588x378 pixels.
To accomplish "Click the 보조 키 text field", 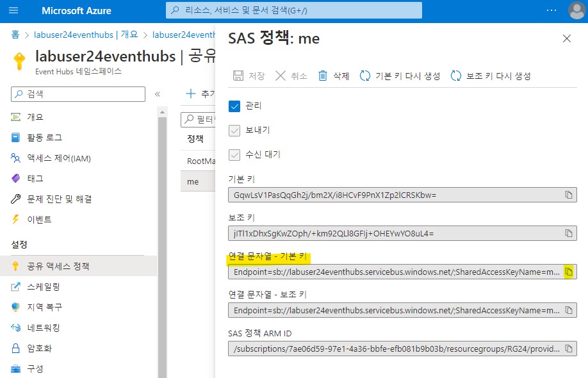I will pyautogui.click(x=402, y=233).
